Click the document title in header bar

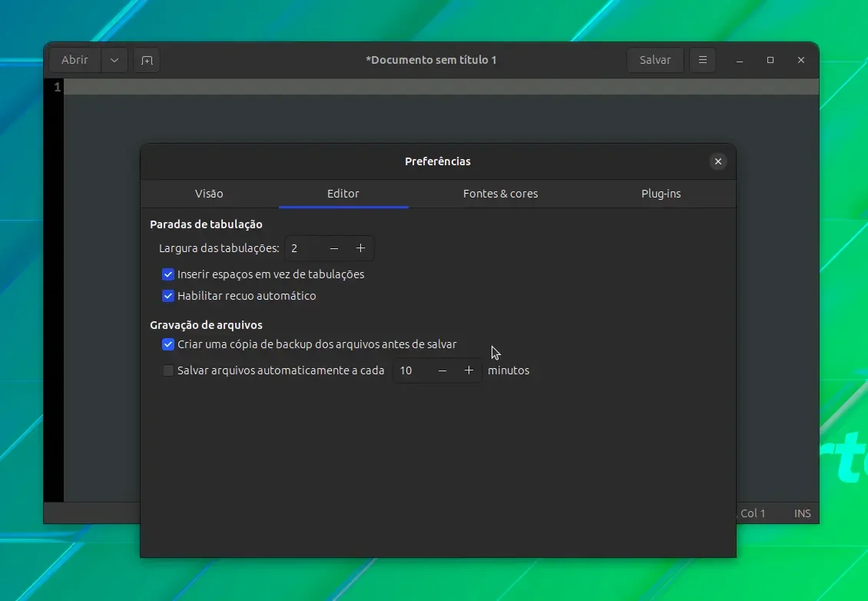[x=431, y=60]
